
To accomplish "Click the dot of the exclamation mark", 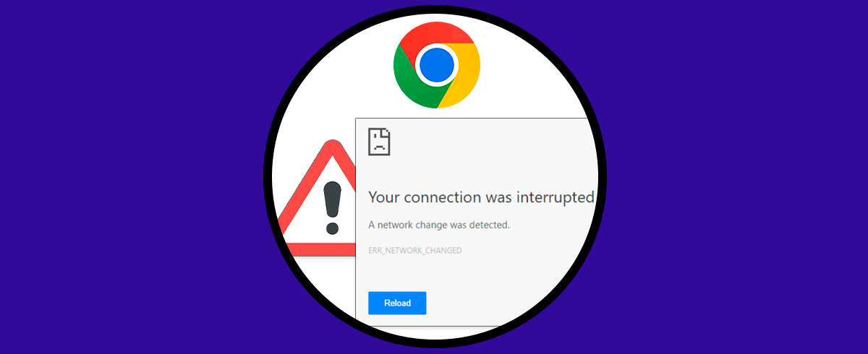I will (x=333, y=227).
